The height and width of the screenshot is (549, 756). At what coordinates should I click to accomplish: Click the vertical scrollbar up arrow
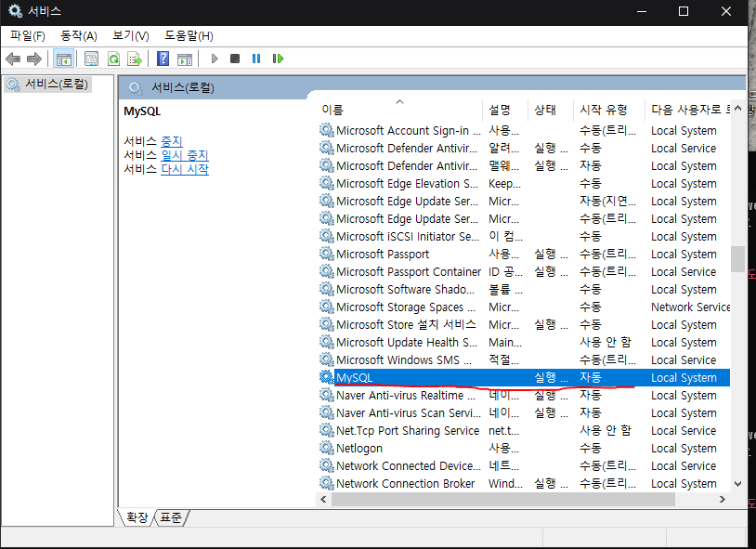click(x=737, y=109)
